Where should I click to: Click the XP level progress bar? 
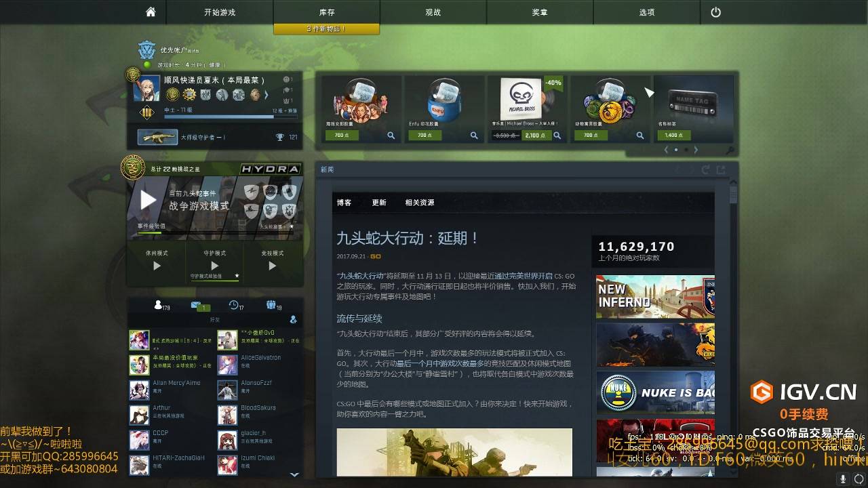230,117
